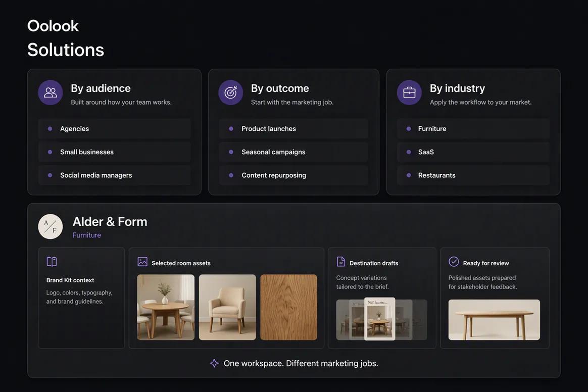Open the Ready for review table image

pos(494,320)
